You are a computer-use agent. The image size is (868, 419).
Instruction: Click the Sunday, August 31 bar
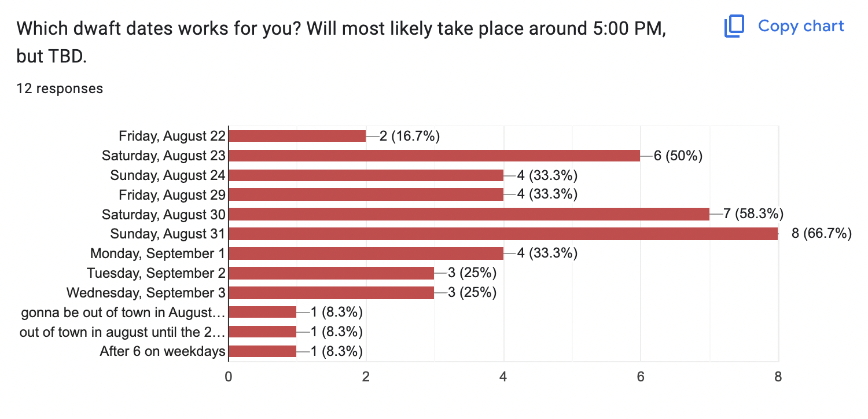click(503, 234)
